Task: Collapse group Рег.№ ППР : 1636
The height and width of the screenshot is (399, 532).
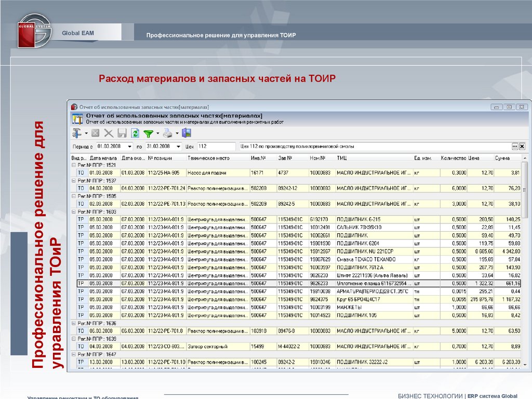Action: 73,323
